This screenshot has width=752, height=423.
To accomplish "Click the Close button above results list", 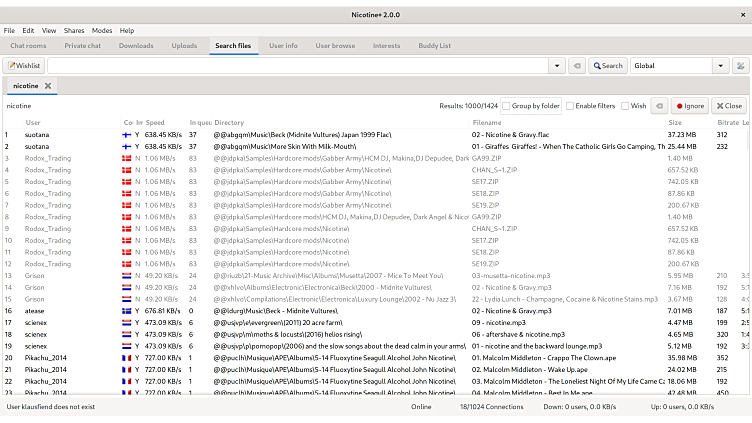I will click(728, 105).
